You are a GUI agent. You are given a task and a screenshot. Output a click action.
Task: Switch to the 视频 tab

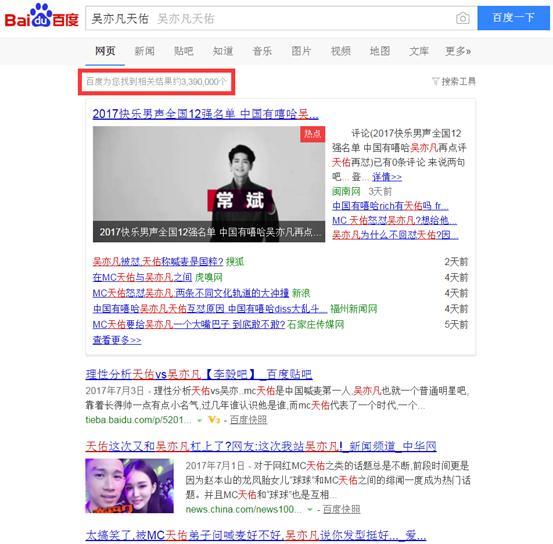[341, 51]
